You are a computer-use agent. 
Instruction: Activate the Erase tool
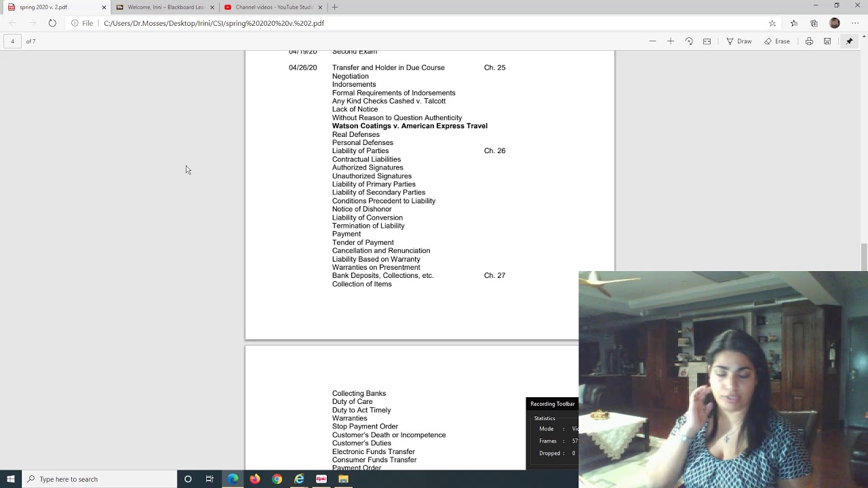click(777, 41)
